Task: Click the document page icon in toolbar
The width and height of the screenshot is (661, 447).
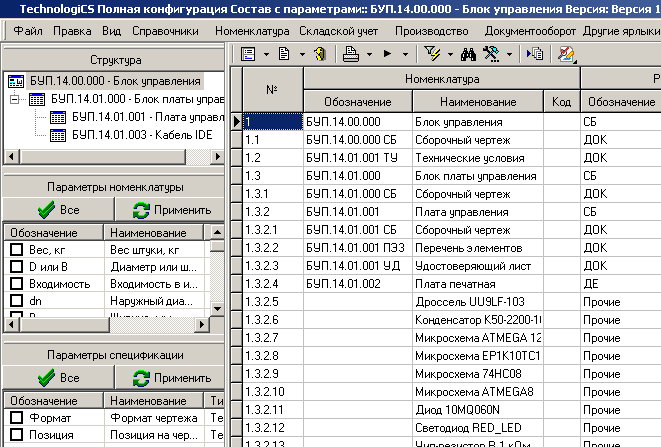Action: (x=285, y=53)
